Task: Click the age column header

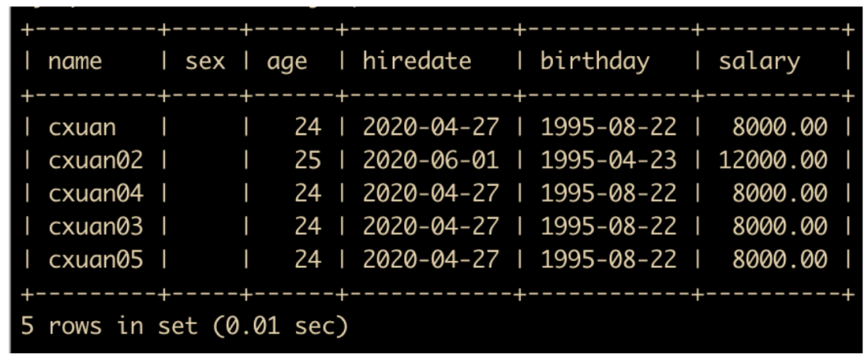Action: (x=287, y=62)
